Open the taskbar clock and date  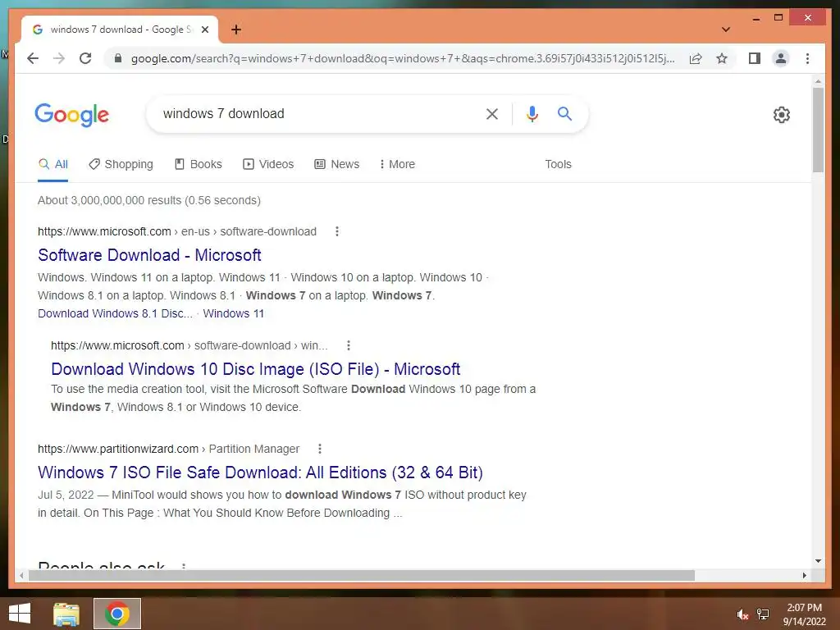pyautogui.click(x=804, y=614)
